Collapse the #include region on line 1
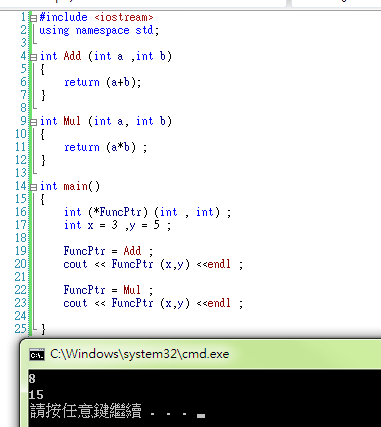This screenshot has height=427, width=381. (33, 18)
